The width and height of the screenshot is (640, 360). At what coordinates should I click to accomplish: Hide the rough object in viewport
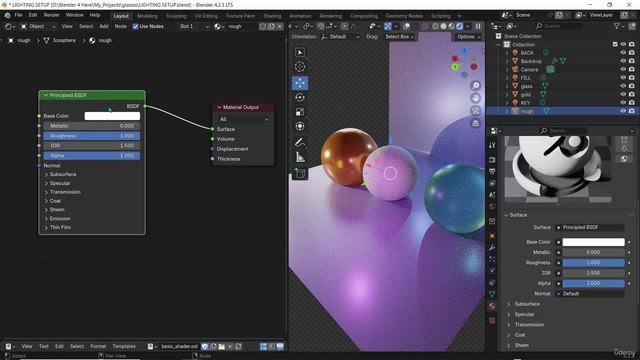(623, 111)
